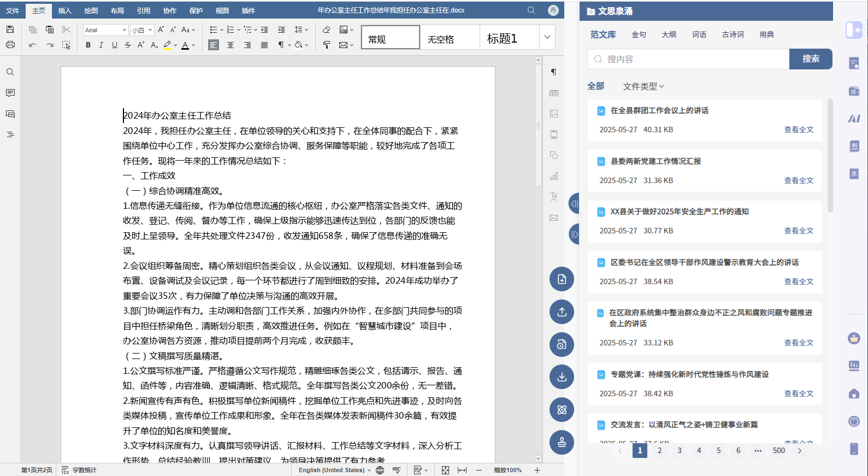Open chat panel in left sidebar
The image size is (868, 476).
point(10,114)
